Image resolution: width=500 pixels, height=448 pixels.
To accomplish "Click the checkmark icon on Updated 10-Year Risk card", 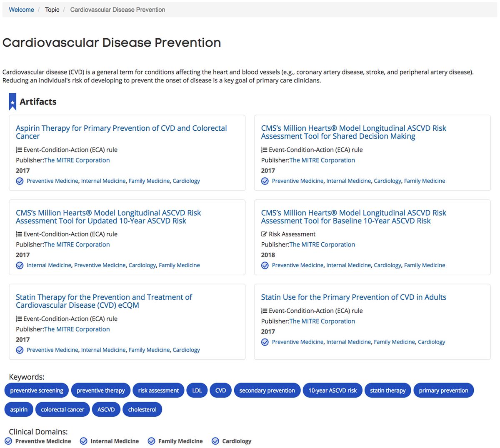I will pyautogui.click(x=20, y=265).
